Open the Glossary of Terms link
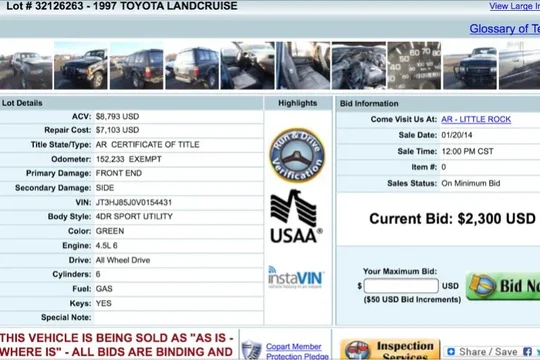Viewport: 540px width, 360px height. click(505, 29)
